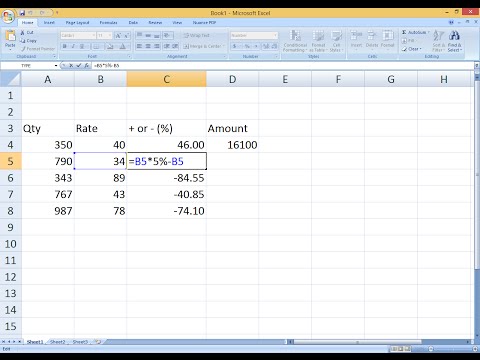Open the Fill options in Editing group
480x360 pixels.
pos(408,40)
